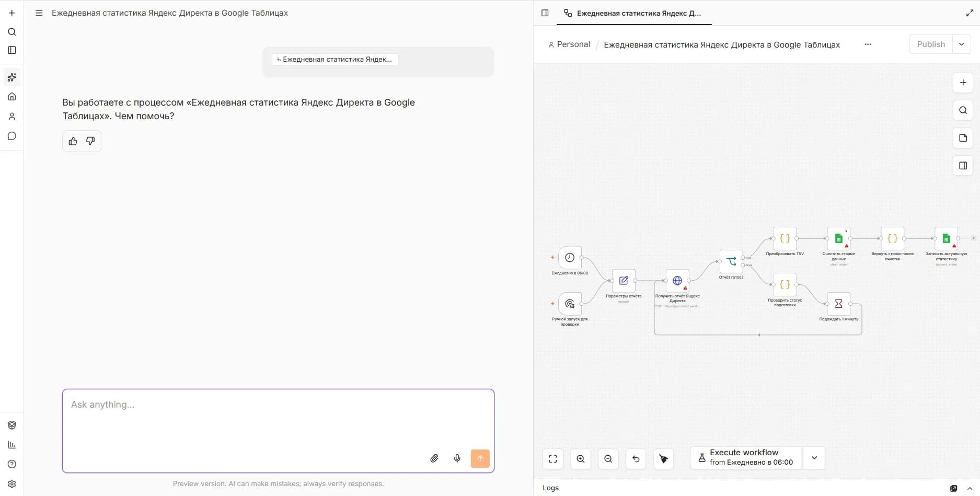Click the Publish button
Viewport: 980px width, 496px height.
click(931, 44)
